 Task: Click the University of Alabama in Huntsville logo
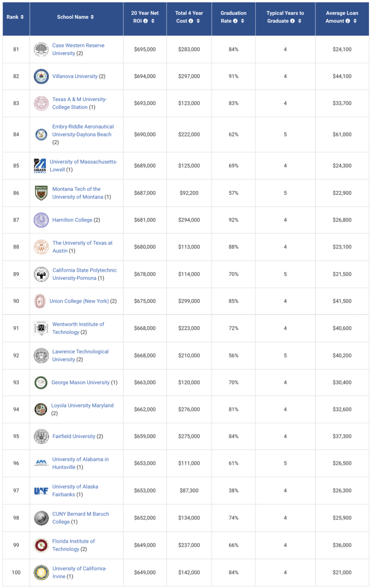point(41,463)
